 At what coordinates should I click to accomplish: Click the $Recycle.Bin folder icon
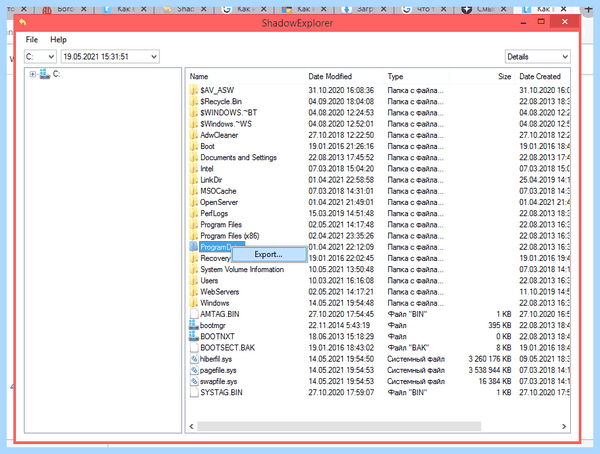pyautogui.click(x=194, y=101)
